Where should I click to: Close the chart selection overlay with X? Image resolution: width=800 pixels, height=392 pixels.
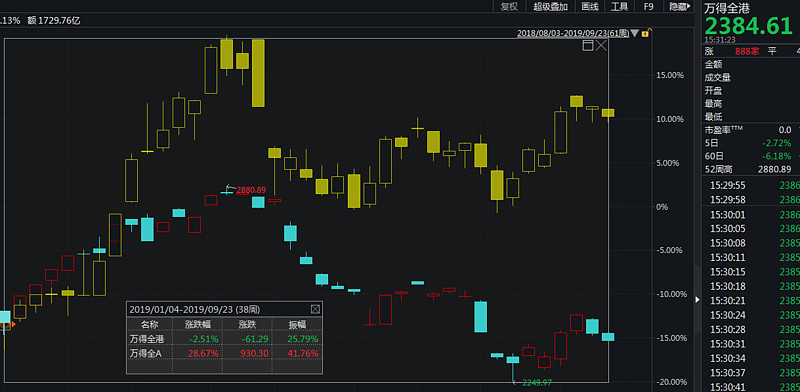601,45
